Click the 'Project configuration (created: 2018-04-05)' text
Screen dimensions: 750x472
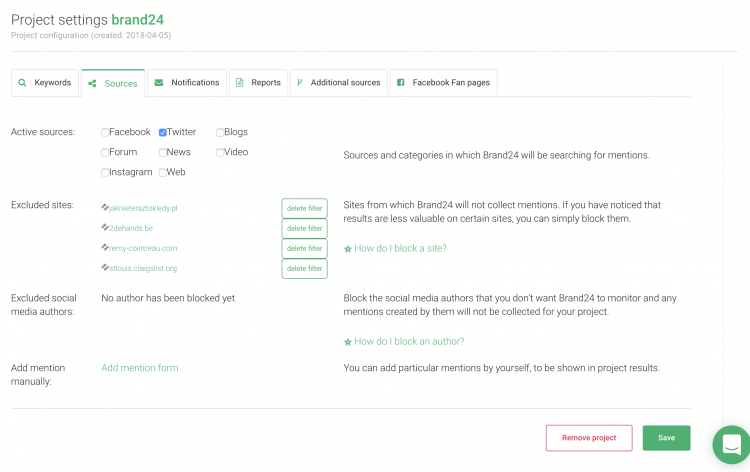coord(91,35)
